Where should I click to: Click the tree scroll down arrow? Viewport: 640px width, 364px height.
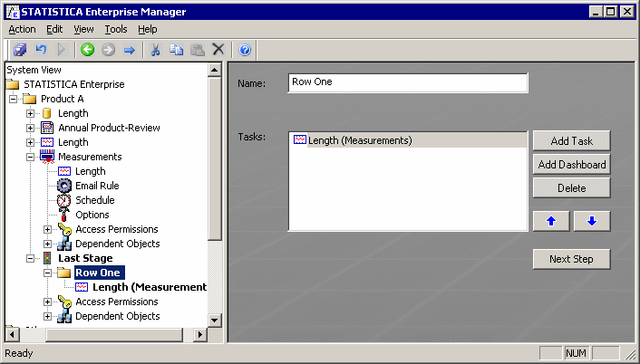click(x=215, y=320)
